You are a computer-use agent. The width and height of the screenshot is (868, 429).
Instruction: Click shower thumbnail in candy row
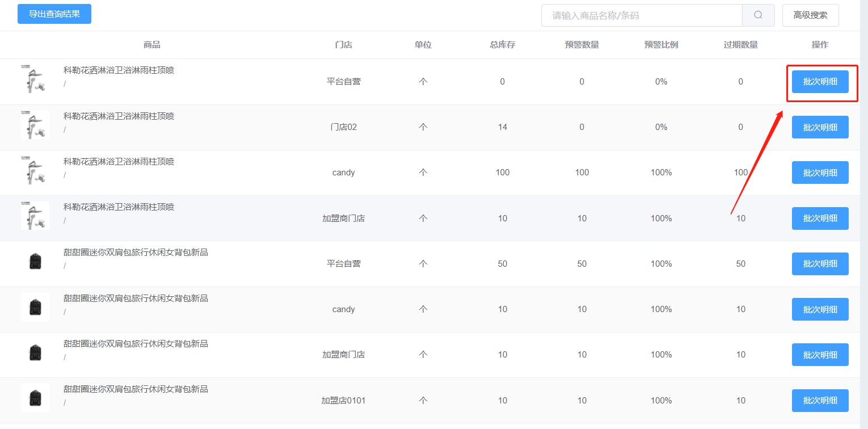pyautogui.click(x=35, y=170)
